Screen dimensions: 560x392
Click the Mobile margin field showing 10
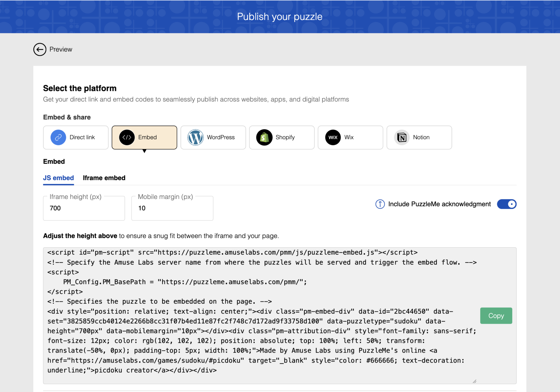(x=172, y=208)
